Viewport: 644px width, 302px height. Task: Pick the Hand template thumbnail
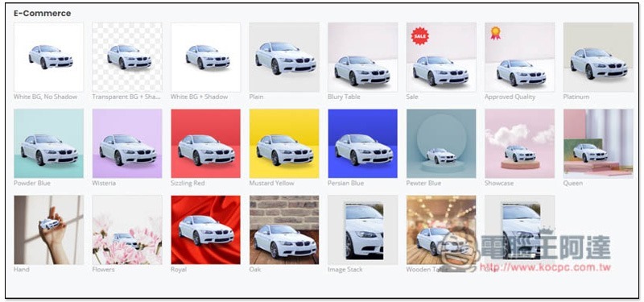point(48,230)
